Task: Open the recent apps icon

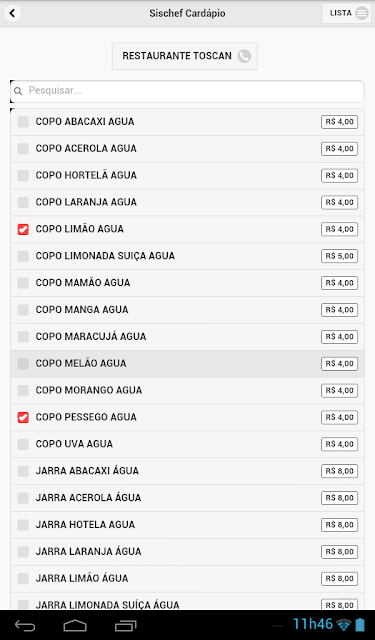Action: coord(125,625)
